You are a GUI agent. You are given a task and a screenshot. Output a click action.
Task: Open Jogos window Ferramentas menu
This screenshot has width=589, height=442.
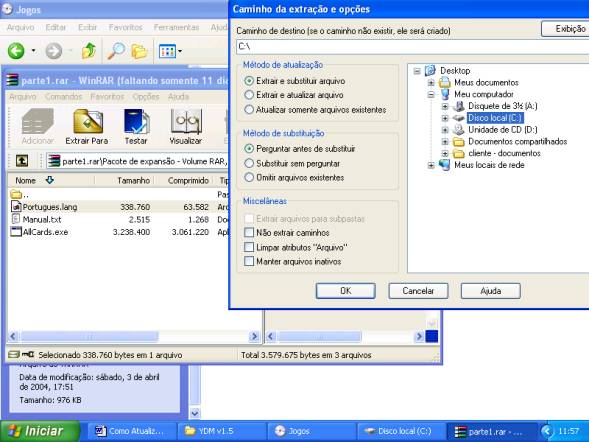176,27
